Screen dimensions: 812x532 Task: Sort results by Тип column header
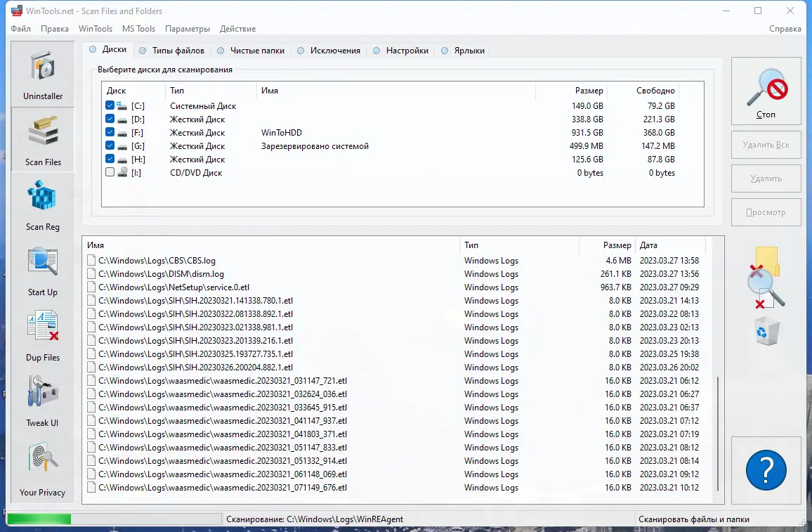point(519,245)
